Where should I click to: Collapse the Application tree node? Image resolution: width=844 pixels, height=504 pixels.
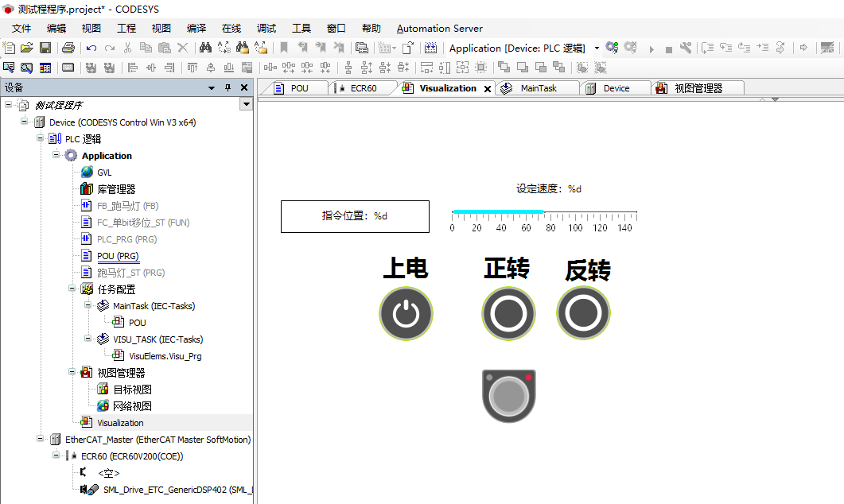[56, 155]
